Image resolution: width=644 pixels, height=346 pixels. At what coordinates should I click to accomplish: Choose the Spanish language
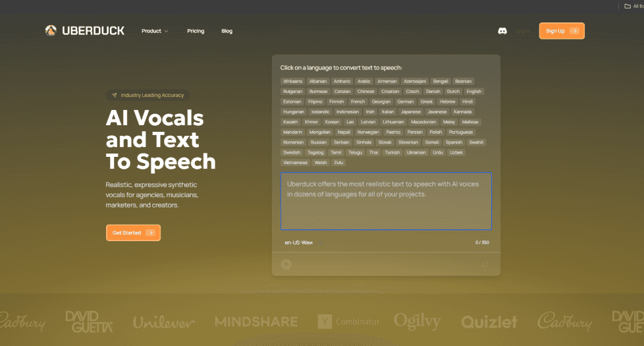point(454,142)
